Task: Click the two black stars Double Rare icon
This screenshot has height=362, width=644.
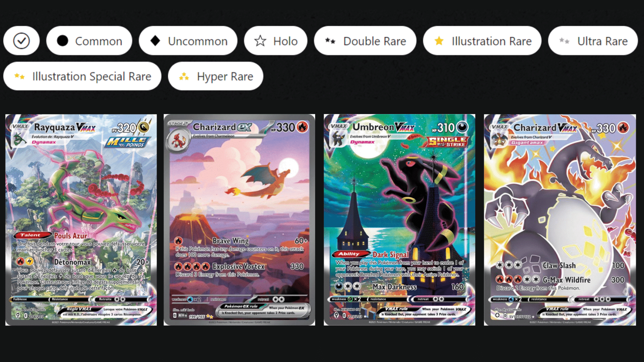Action: click(x=330, y=41)
